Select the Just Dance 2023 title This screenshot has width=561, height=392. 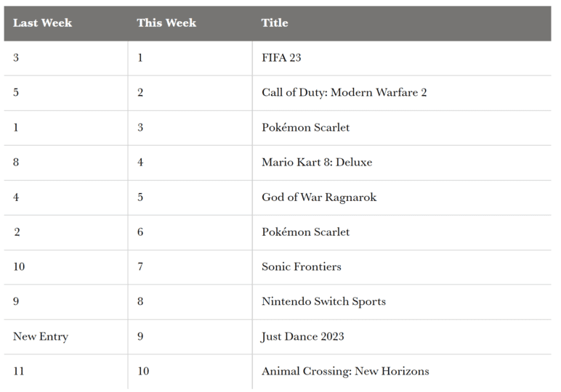(x=303, y=336)
